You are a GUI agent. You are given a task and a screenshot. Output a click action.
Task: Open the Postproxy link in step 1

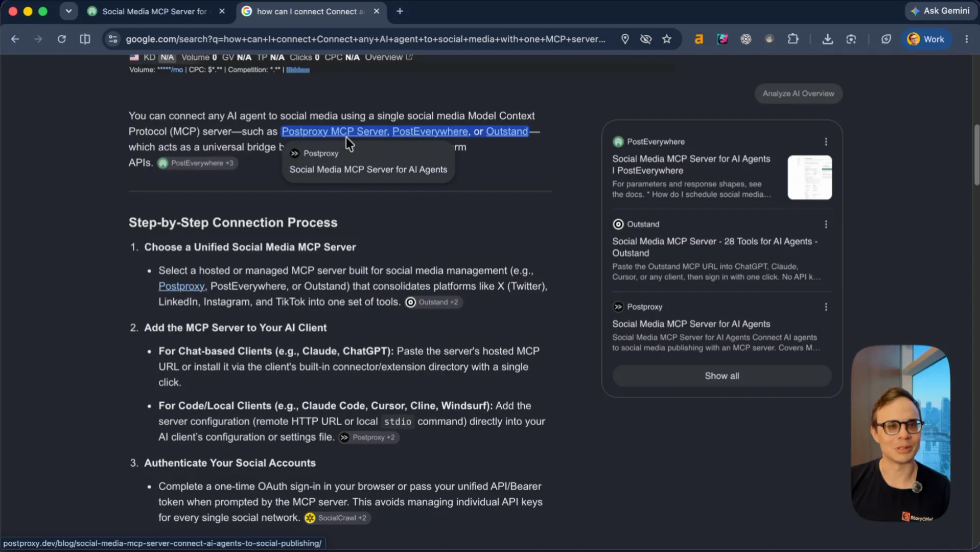tap(181, 286)
